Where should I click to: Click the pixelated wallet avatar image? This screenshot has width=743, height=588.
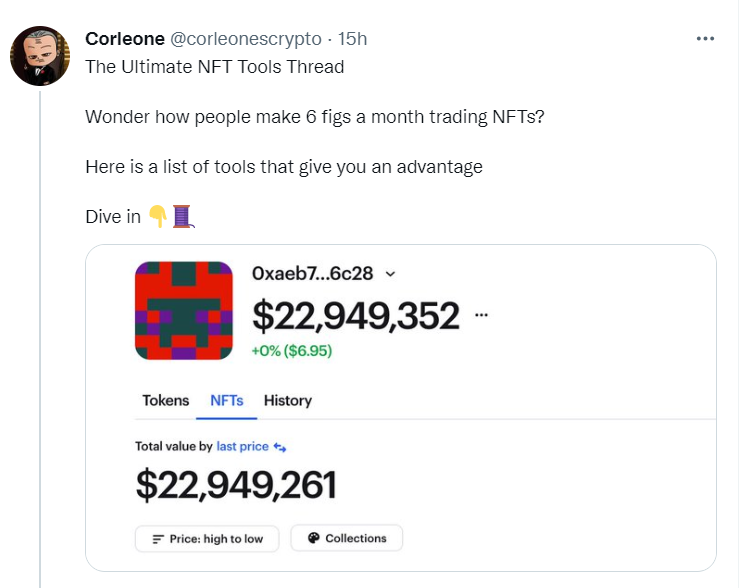point(183,311)
